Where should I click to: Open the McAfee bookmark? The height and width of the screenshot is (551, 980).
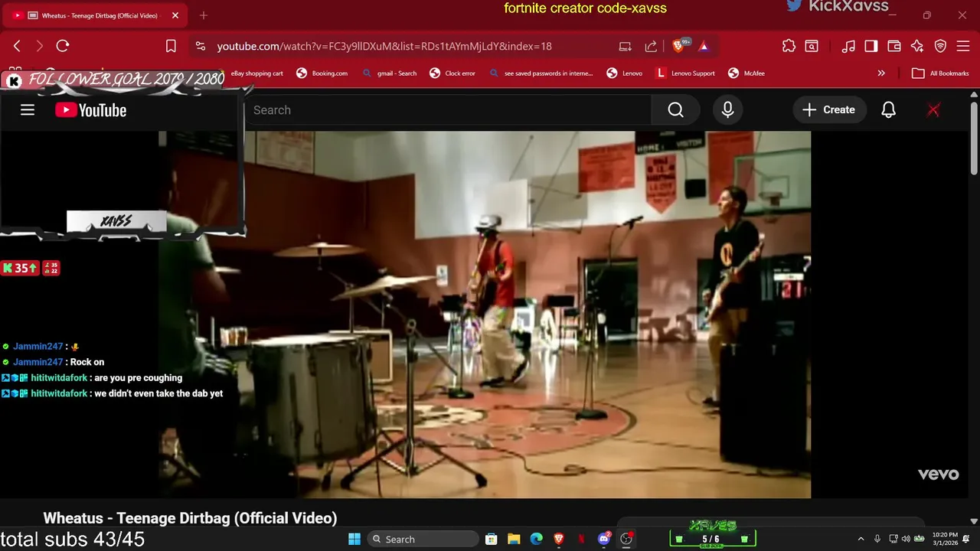(746, 73)
